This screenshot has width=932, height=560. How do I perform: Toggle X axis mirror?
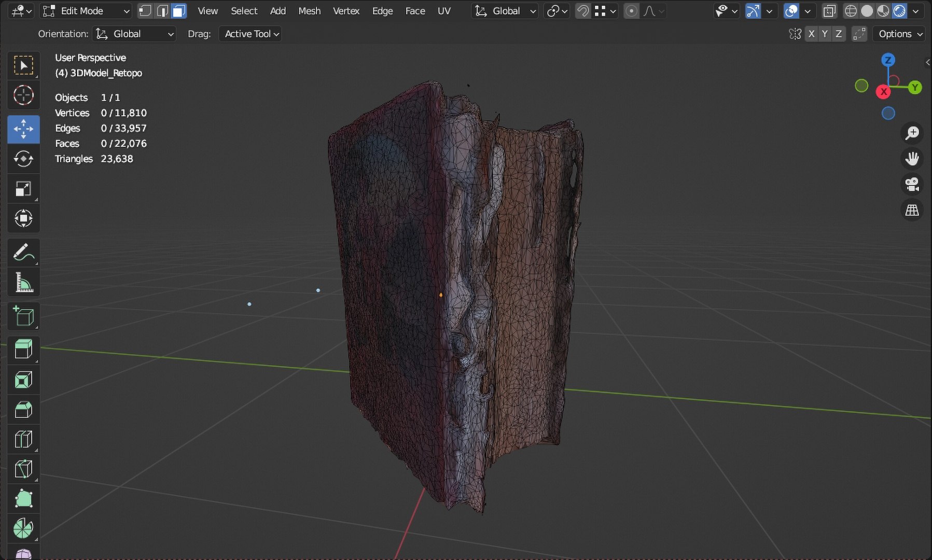(x=812, y=34)
